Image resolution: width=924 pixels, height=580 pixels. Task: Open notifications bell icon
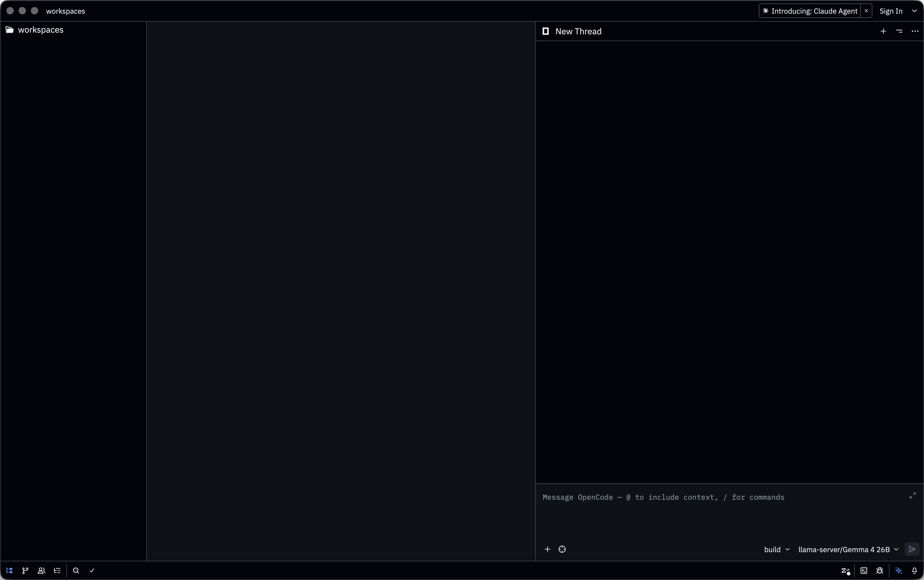coord(915,571)
